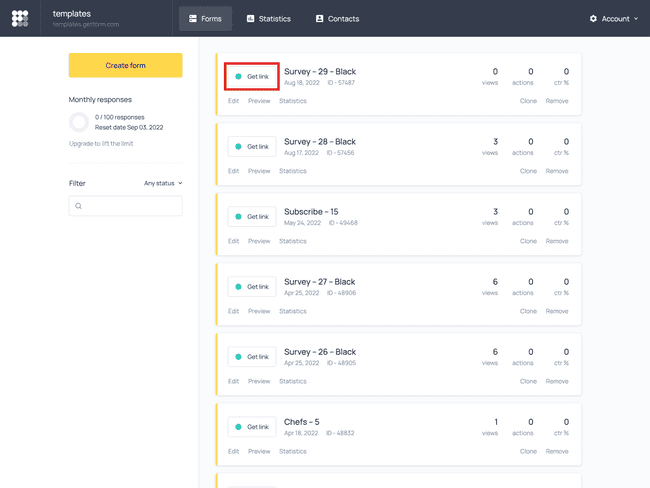Screen dimensions: 650x488
Task: Preview the Survey - 29 - Black form
Action: tap(259, 101)
